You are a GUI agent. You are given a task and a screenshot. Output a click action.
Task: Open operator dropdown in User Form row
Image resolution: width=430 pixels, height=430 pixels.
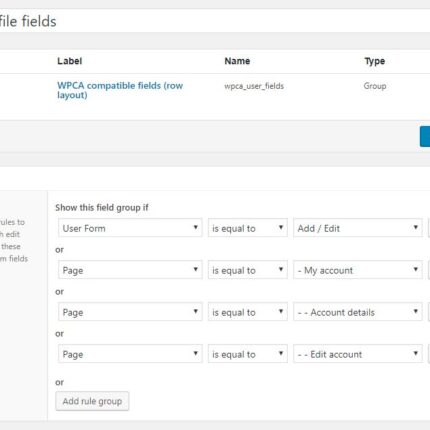click(248, 228)
